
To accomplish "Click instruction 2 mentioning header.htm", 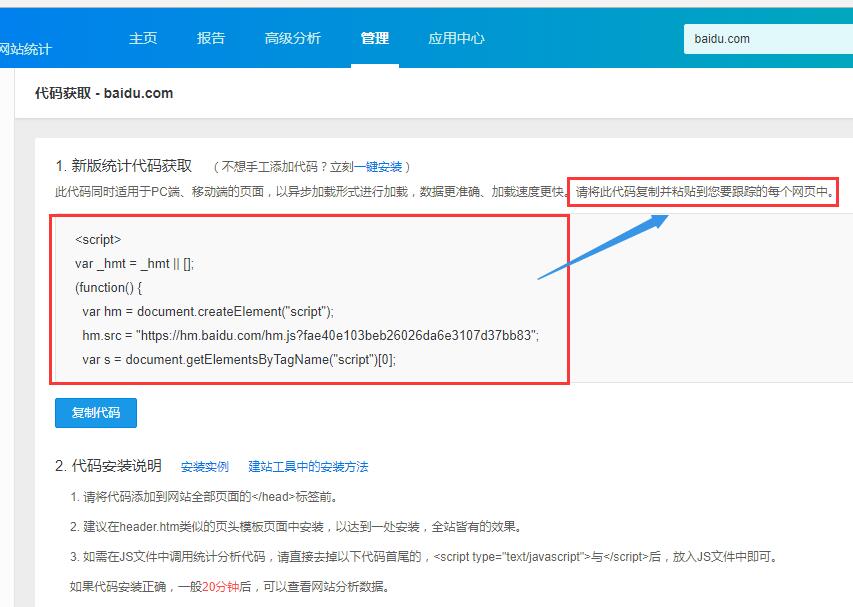I will pyautogui.click(x=297, y=527).
